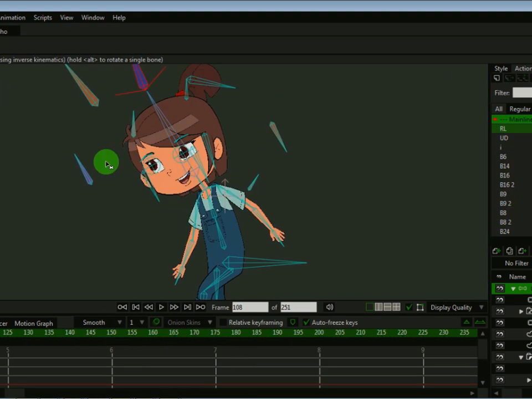Play the animation
Screen dimensions: 532x399
[x=161, y=308]
